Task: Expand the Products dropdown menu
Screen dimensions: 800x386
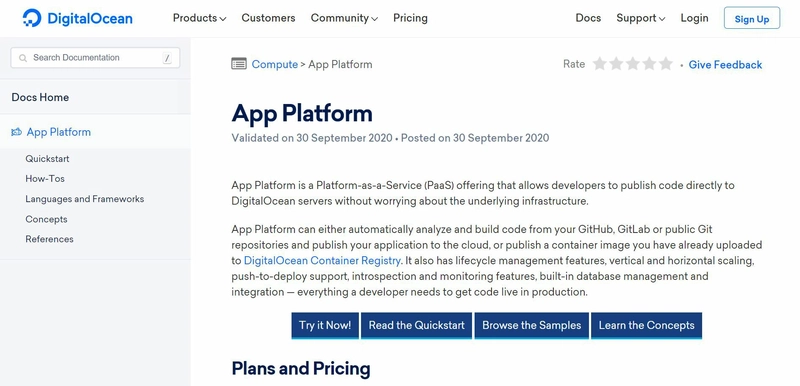Action: click(x=199, y=18)
